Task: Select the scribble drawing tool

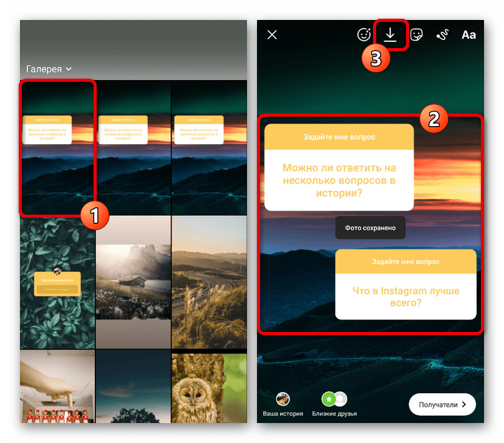Action: click(443, 35)
